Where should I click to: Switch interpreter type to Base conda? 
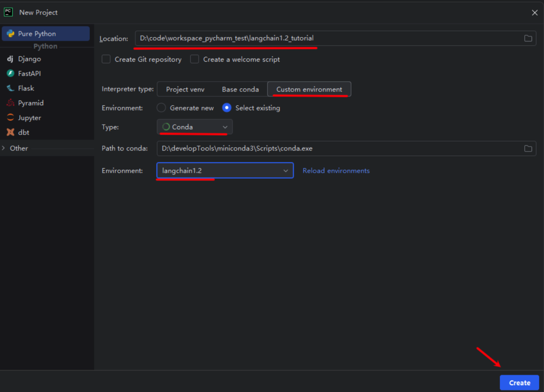(x=240, y=89)
